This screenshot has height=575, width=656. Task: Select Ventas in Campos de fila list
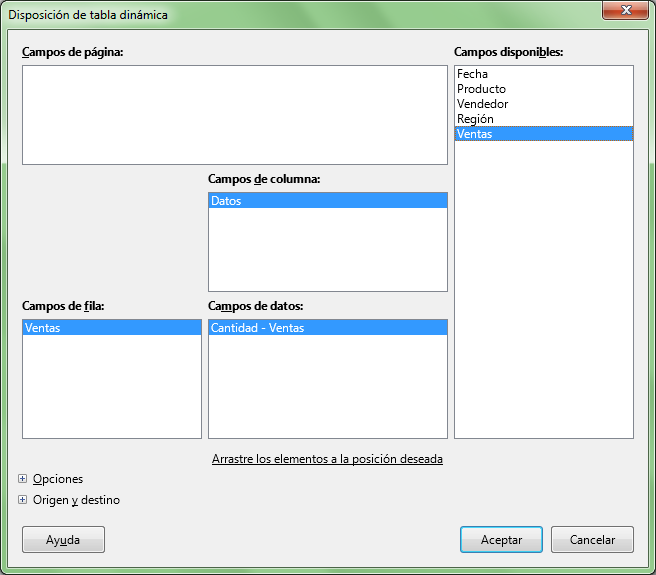pyautogui.click(x=111, y=327)
